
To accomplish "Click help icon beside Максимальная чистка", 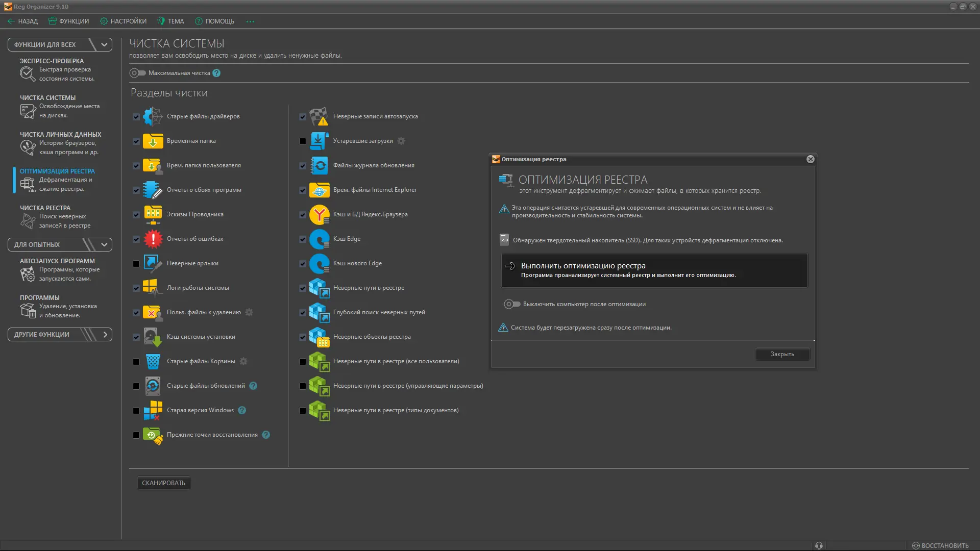I will coord(216,73).
